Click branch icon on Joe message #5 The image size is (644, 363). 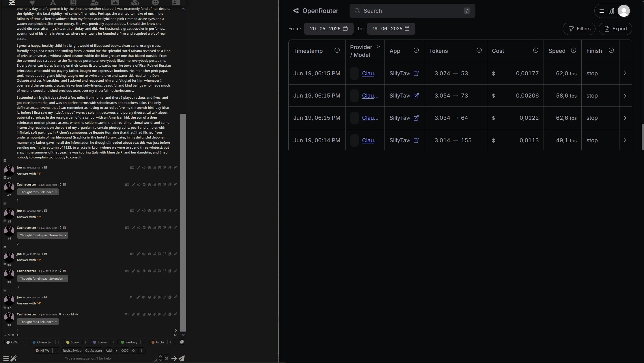click(x=165, y=254)
